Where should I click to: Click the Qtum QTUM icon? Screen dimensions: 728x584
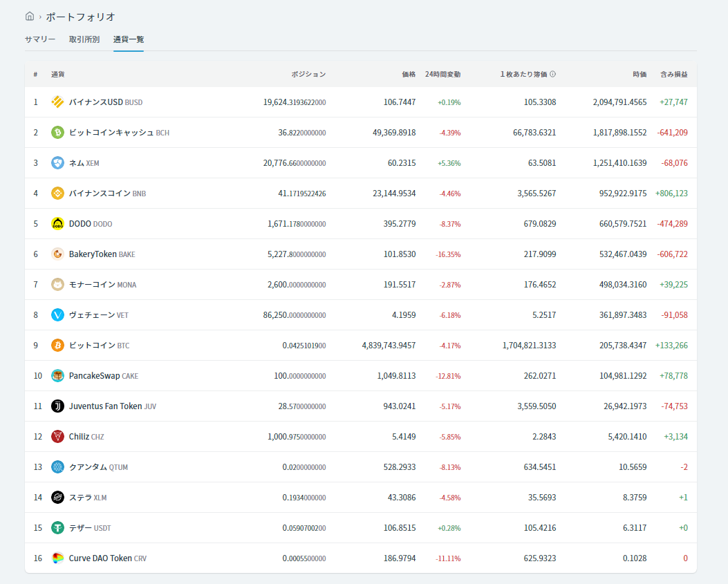tap(57, 467)
